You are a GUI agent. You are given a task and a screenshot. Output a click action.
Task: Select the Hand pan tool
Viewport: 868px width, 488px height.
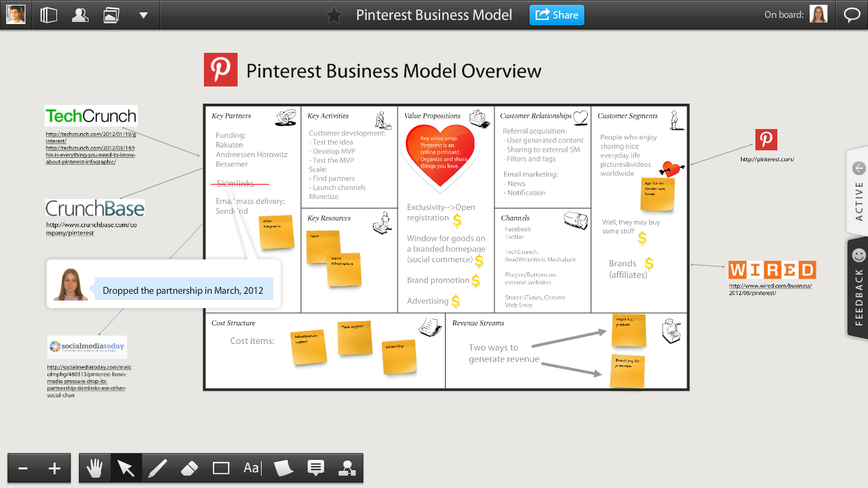tap(95, 468)
